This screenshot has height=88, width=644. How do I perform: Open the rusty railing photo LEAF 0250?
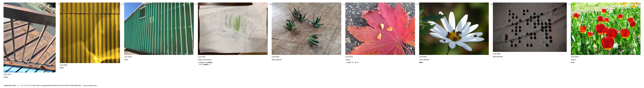coord(30,37)
